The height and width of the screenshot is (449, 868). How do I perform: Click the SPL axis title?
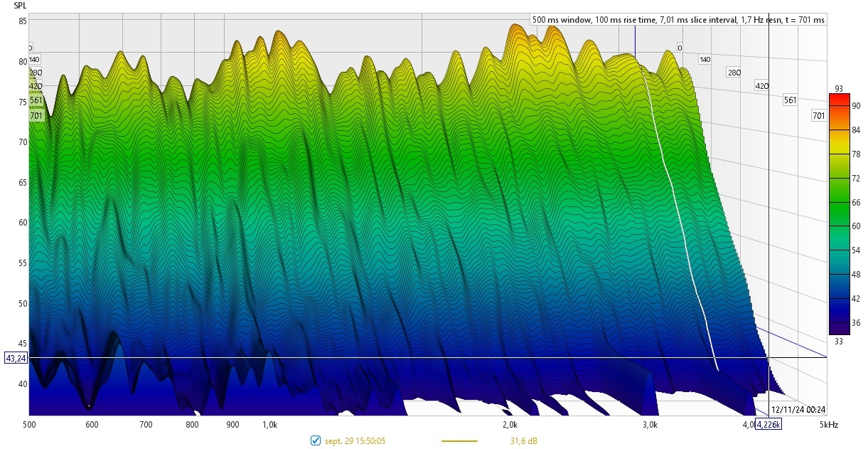(21, 6)
